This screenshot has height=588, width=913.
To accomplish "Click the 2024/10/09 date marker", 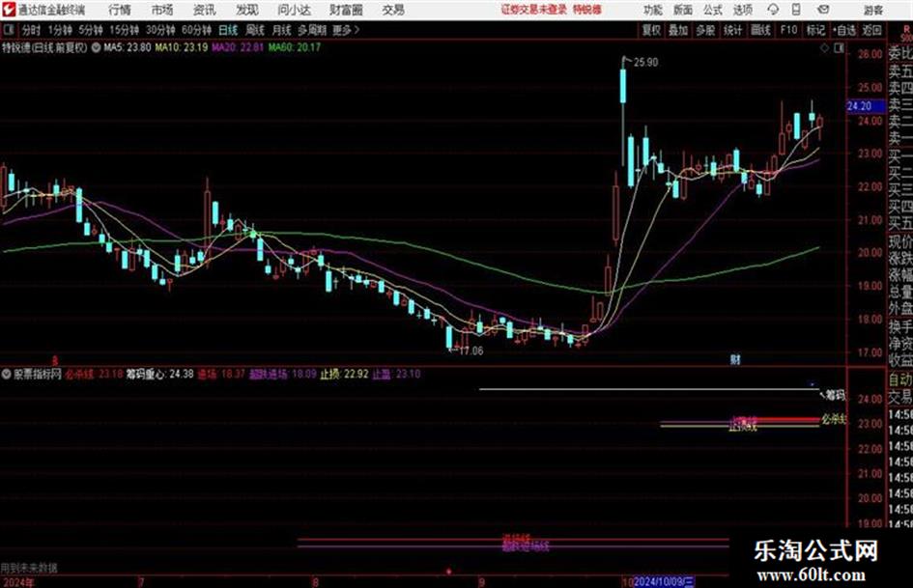I will click(x=663, y=581).
